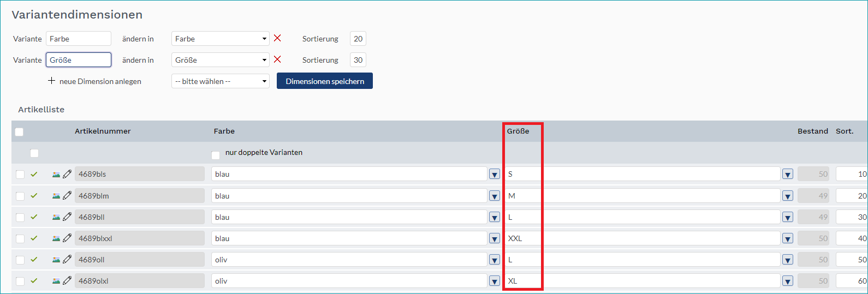The height and width of the screenshot is (294, 868).
Task: Click green checkmark of row 4689blm
Action: (x=34, y=195)
